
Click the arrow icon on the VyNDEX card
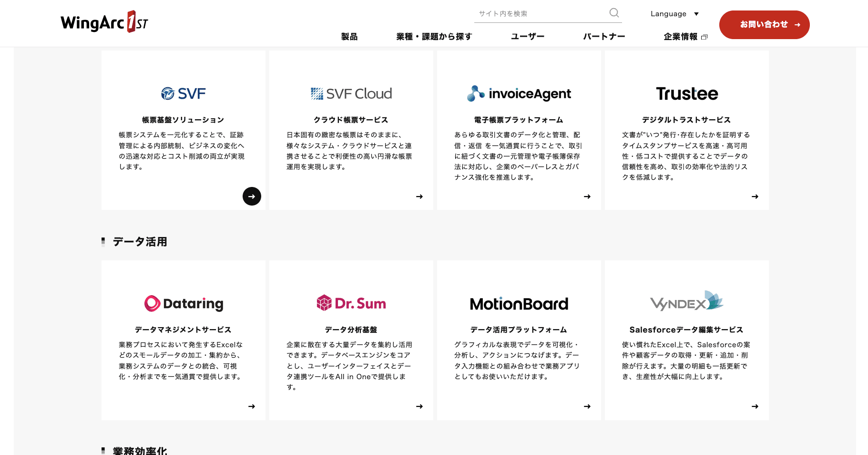coord(755,406)
